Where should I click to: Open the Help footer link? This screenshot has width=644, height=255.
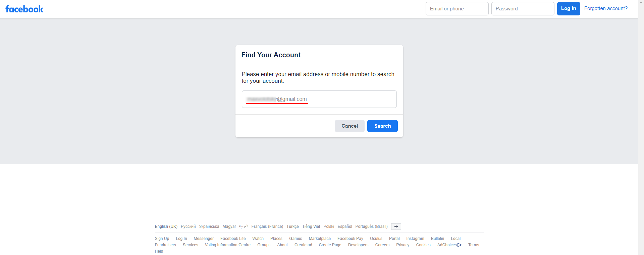click(x=159, y=251)
